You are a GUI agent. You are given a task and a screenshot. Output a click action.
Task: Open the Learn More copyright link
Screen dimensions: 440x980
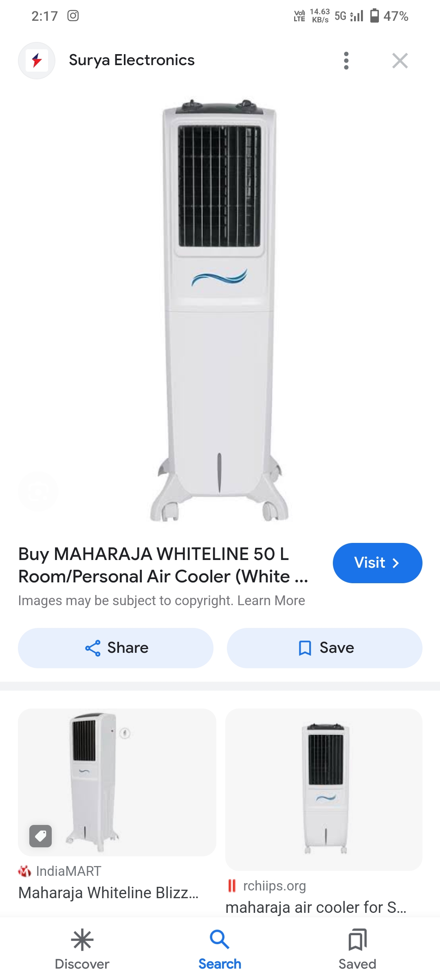pos(271,601)
